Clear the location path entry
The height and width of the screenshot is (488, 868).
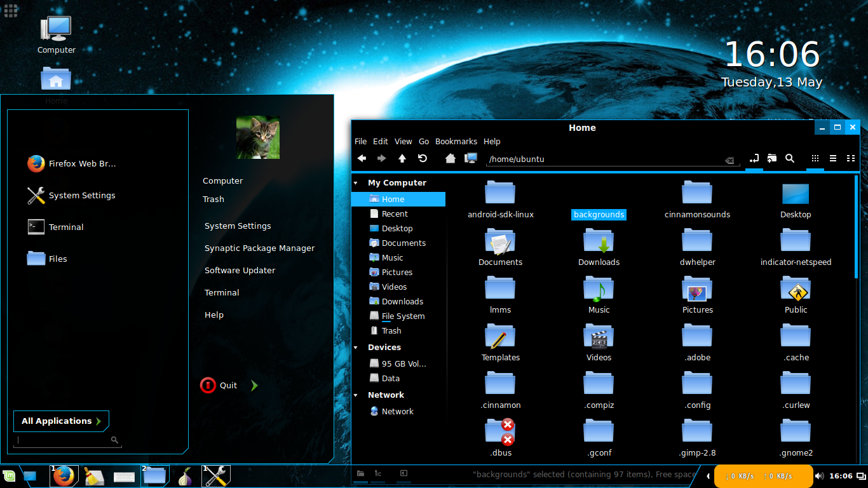[729, 160]
